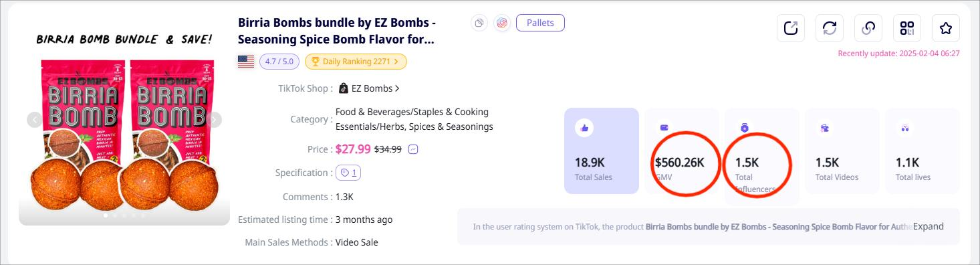Image resolution: width=980 pixels, height=265 pixels.
Task: Click the AI swirl icon beside title
Action: click(502, 23)
